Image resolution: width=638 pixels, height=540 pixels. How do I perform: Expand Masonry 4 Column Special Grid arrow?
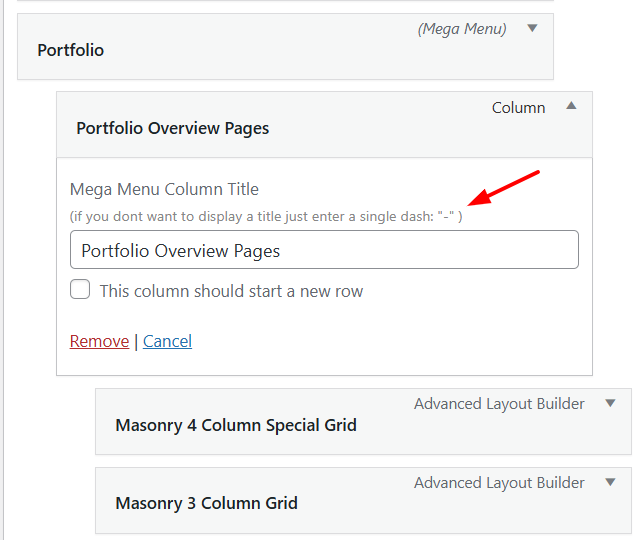point(610,403)
